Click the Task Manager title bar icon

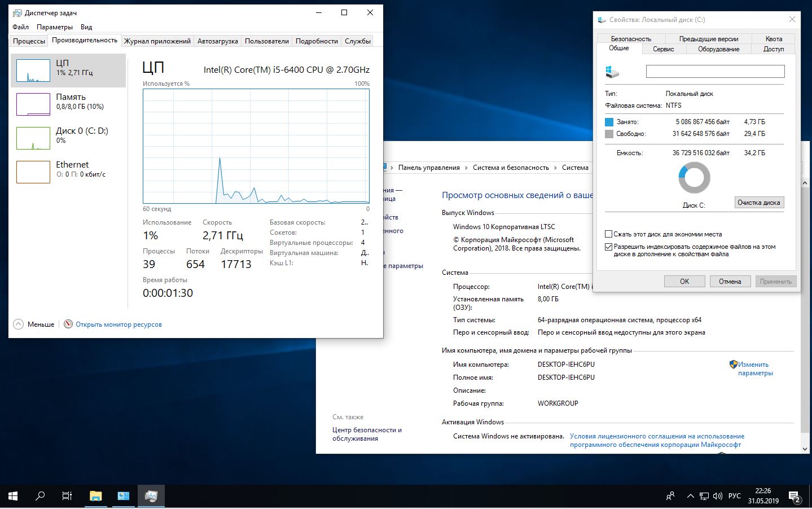point(17,12)
